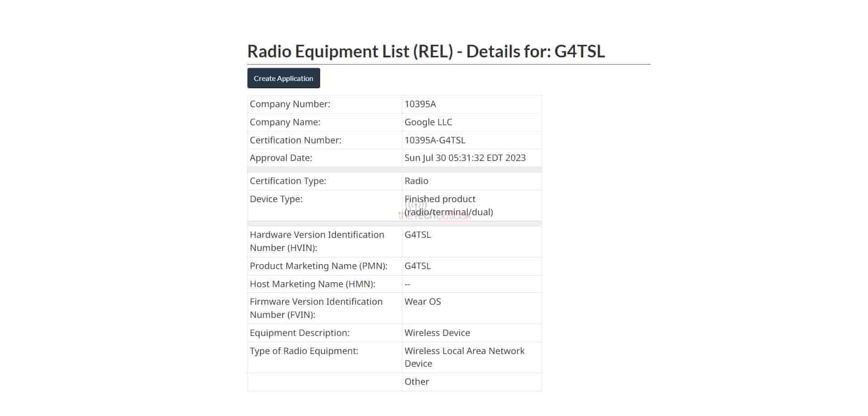Select the HVIN value G4TSL
Screen dimensions: 868x416
pyautogui.click(x=417, y=235)
